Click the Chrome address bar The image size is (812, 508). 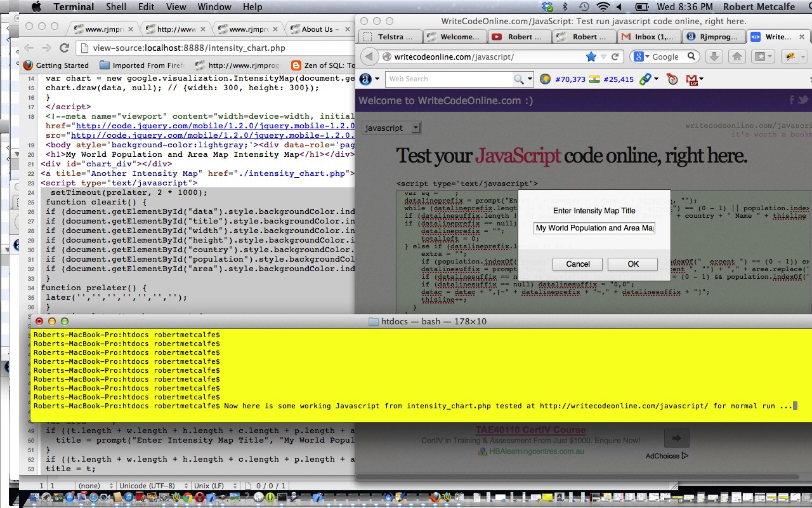click(216, 48)
